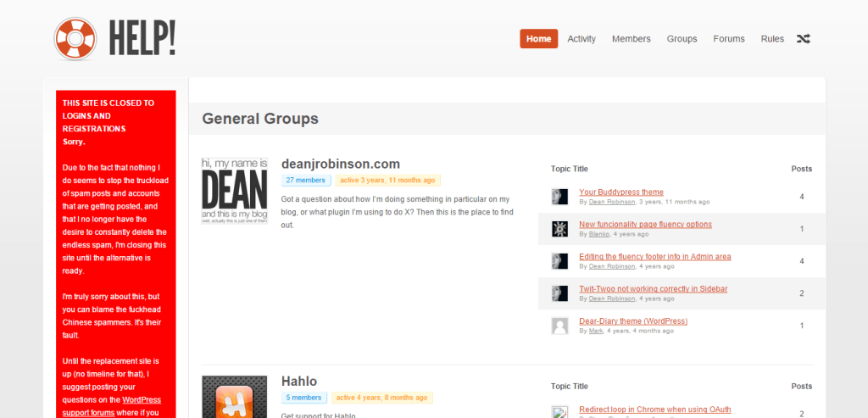The image size is (868, 418).
Task: Click Posts header in deanjrobinson.com group
Action: (802, 169)
